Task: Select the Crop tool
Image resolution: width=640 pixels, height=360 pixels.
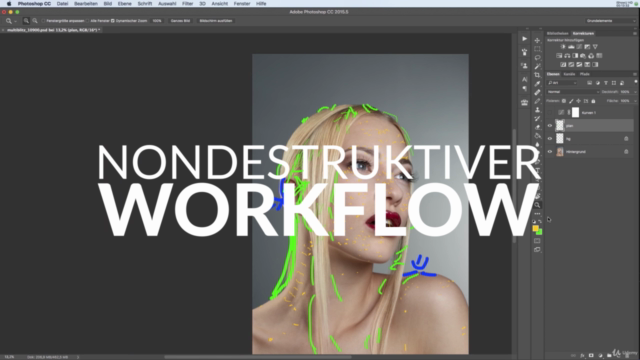Action: click(537, 75)
